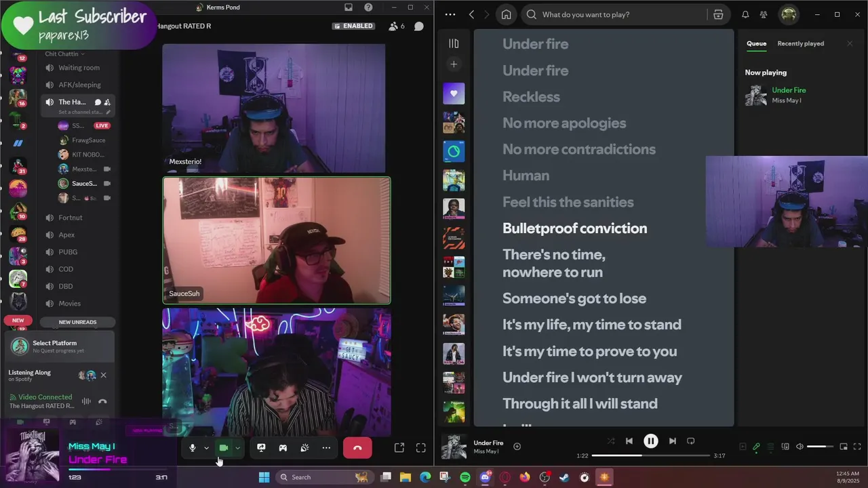The height and width of the screenshot is (488, 868).
Task: Start an activity with the game controller icon
Action: coord(283,448)
